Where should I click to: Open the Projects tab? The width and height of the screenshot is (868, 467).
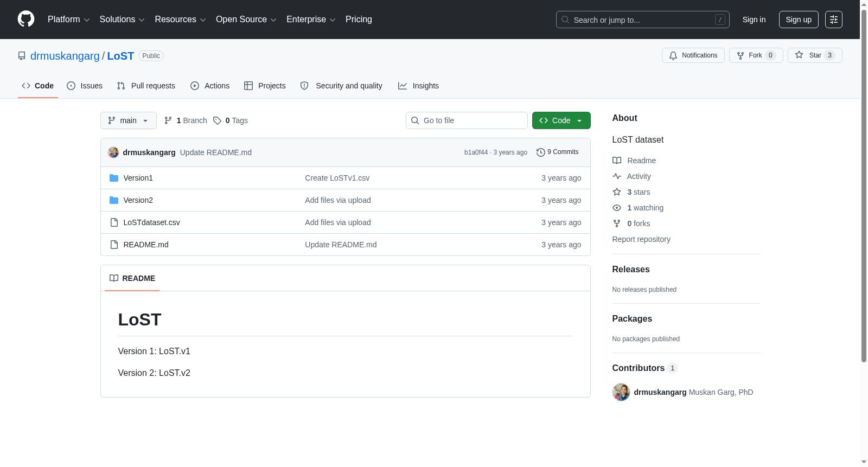(265, 86)
